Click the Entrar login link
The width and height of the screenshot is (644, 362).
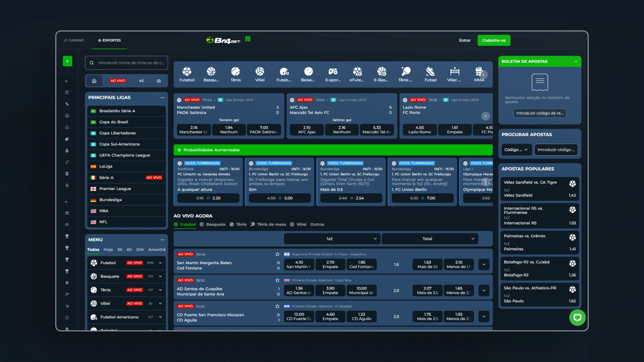coord(465,40)
